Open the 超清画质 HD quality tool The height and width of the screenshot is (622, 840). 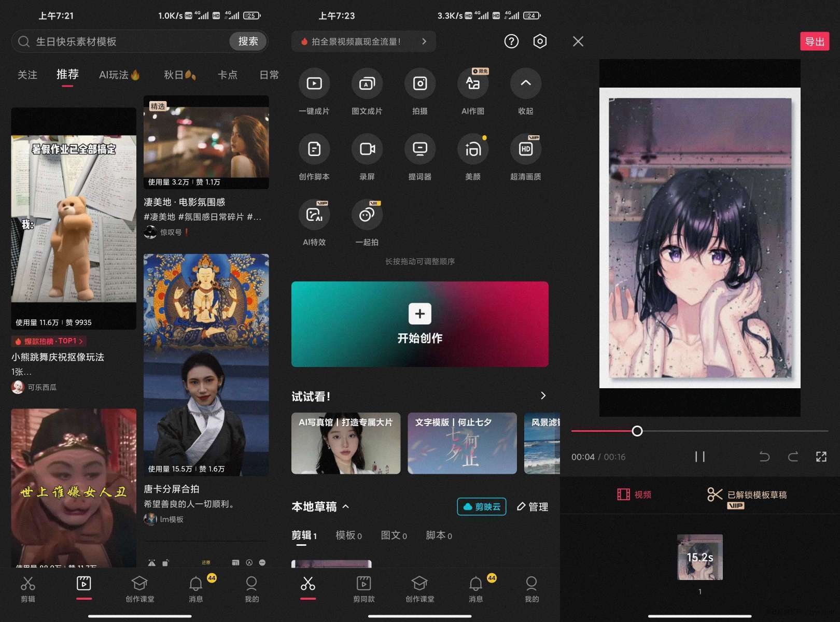526,157
